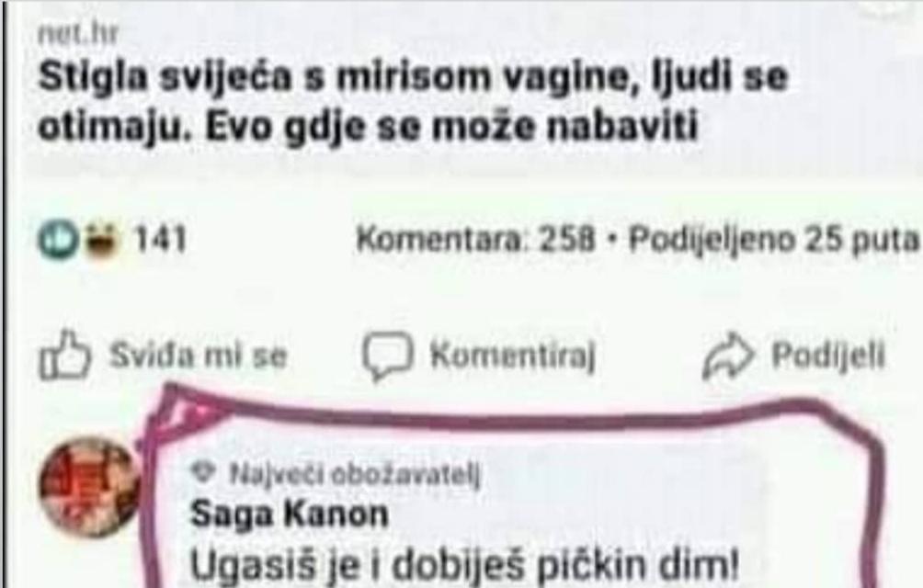923x588 pixels.
Task: Click the Sviđa mi se label
Action: coord(199,356)
